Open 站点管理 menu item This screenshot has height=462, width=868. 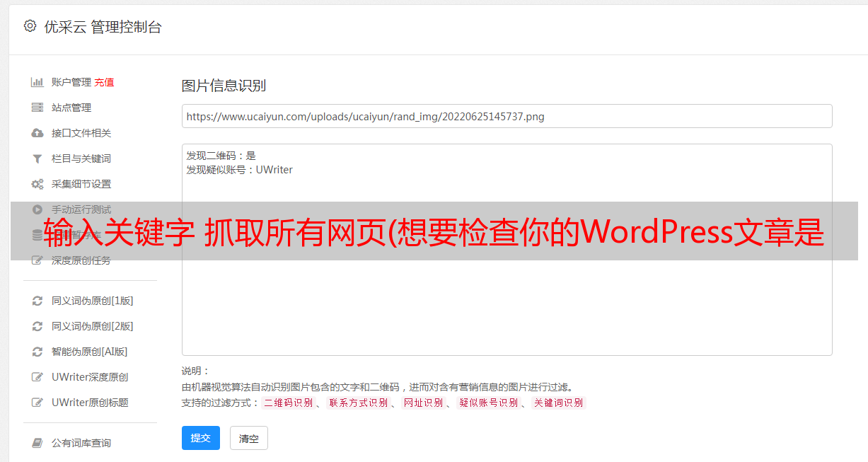pyautogui.click(x=71, y=108)
